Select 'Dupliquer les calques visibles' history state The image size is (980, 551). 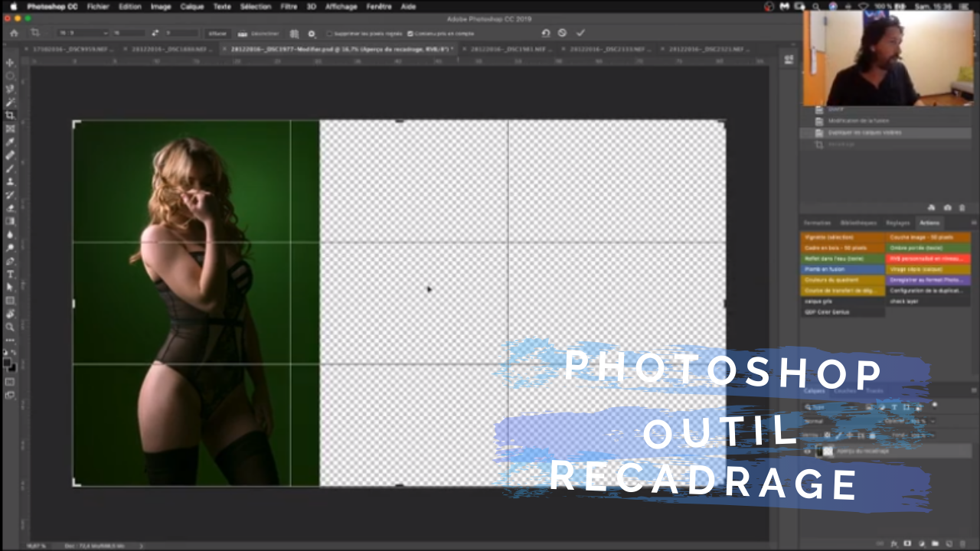click(x=886, y=132)
